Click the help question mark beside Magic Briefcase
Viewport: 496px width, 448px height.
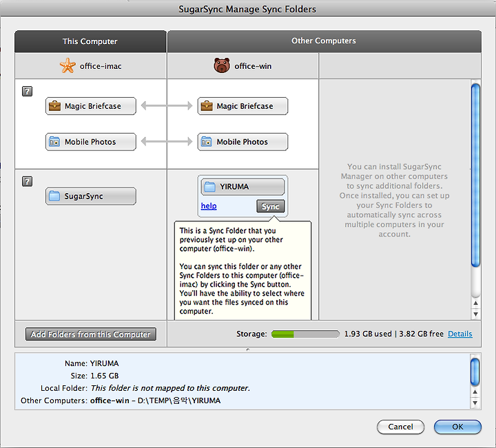point(27,92)
